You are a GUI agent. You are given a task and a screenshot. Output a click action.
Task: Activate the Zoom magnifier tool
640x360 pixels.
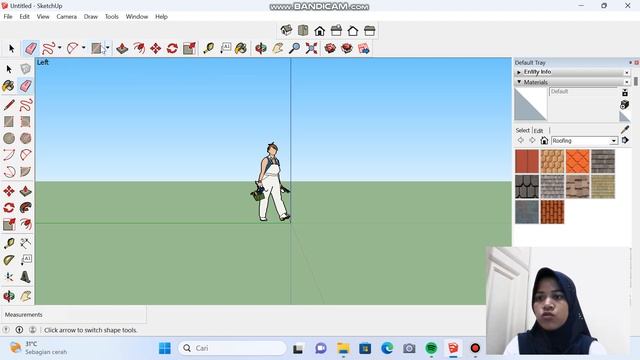(294, 49)
